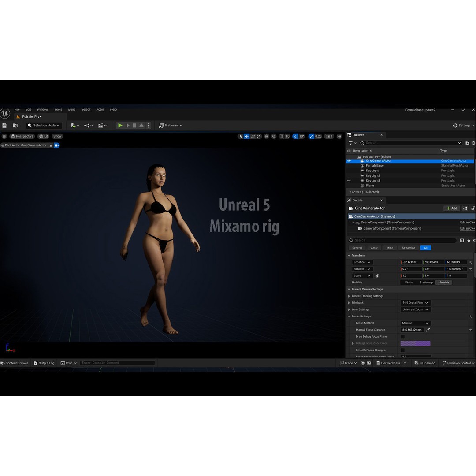Open the Revision Control menu
476x476 pixels.
point(458,363)
